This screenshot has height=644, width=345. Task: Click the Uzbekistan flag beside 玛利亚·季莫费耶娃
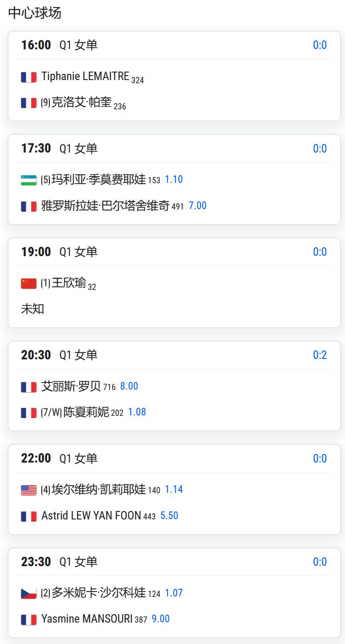pos(29,180)
